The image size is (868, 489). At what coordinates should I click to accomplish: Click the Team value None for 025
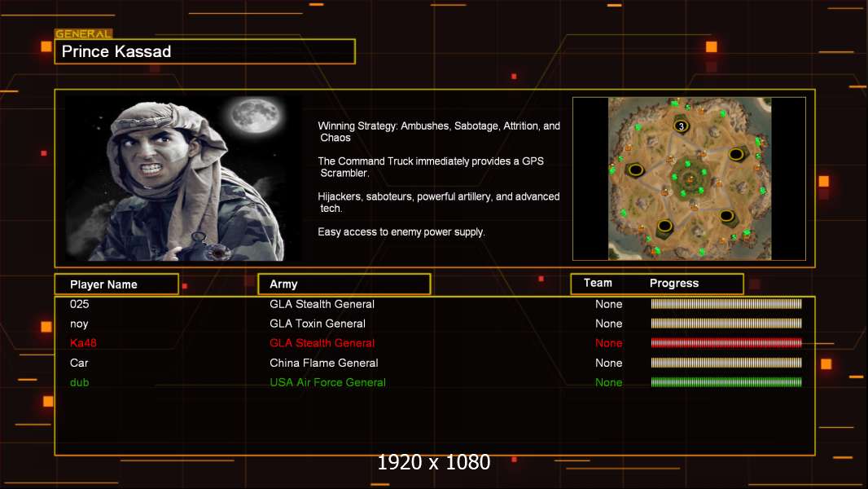[x=608, y=304]
